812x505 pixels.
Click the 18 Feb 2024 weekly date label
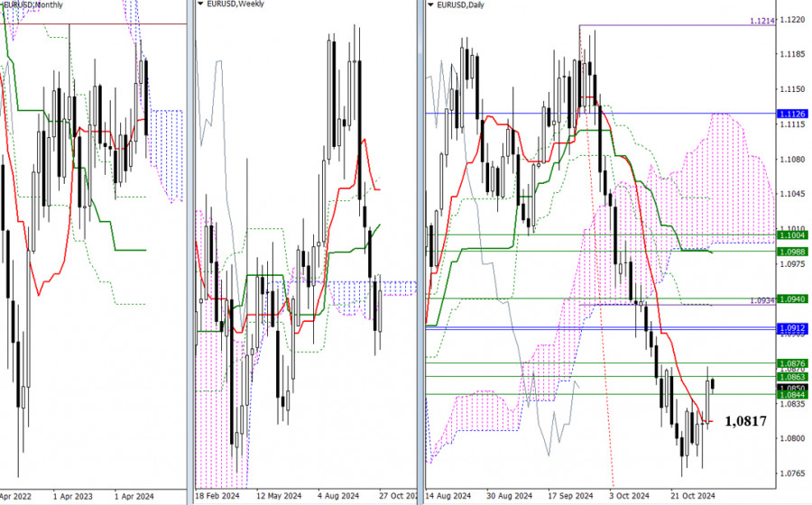pyautogui.click(x=217, y=496)
